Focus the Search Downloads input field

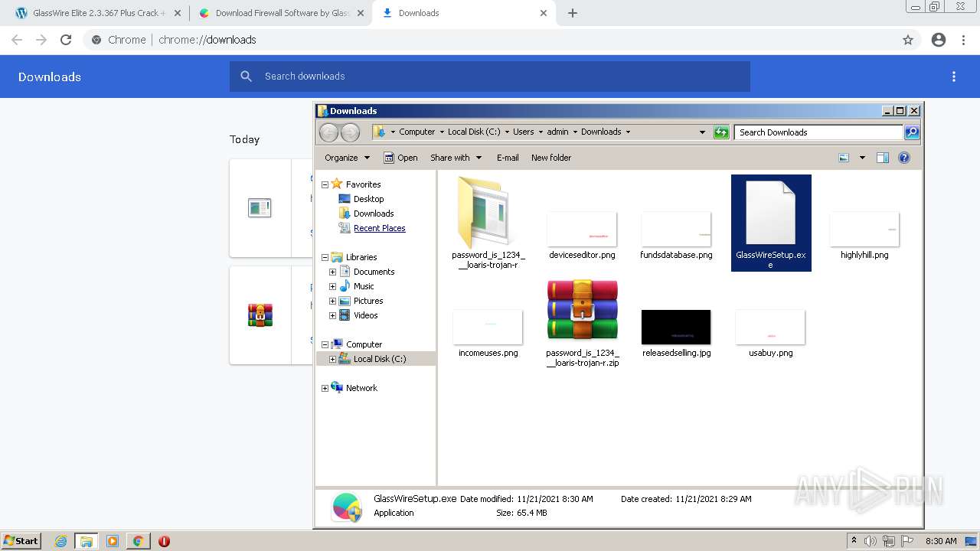tap(818, 132)
